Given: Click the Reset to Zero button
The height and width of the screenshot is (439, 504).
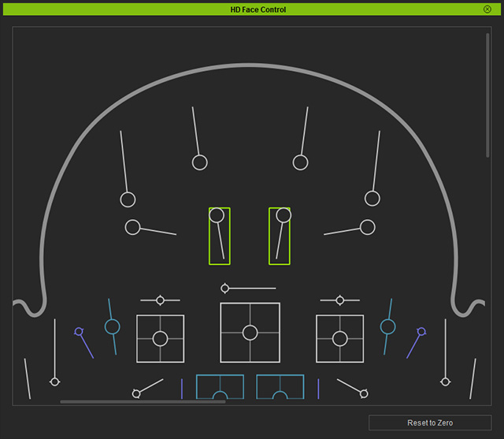Looking at the screenshot, I should point(430,422).
